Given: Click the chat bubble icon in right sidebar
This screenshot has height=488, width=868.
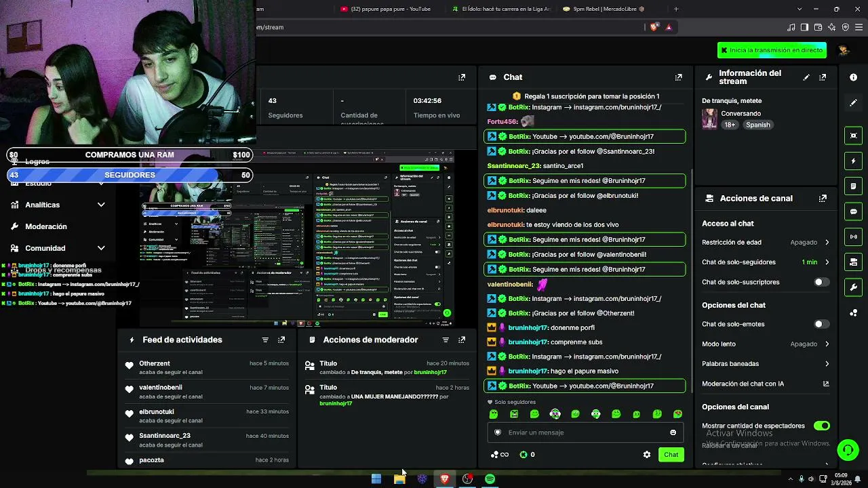Looking at the screenshot, I should (x=853, y=211).
